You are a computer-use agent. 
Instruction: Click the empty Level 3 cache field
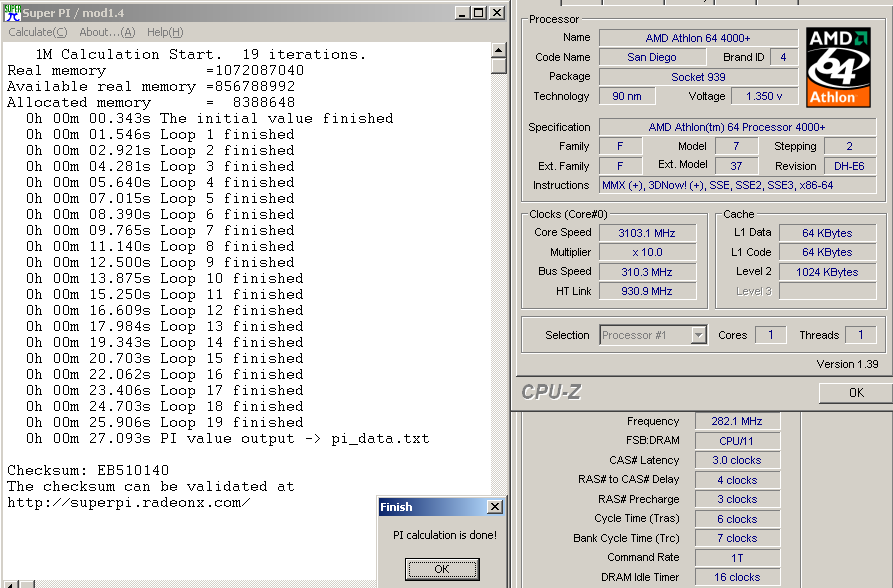click(828, 291)
